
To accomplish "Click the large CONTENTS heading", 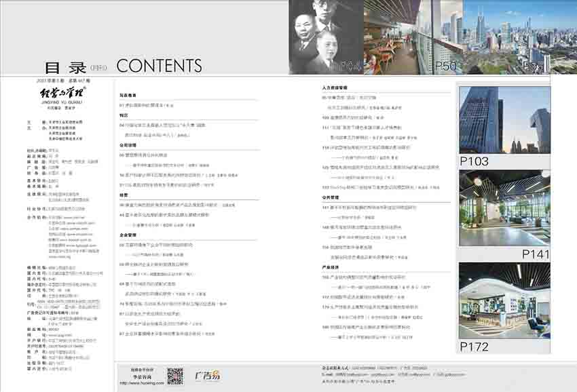I will [x=160, y=66].
